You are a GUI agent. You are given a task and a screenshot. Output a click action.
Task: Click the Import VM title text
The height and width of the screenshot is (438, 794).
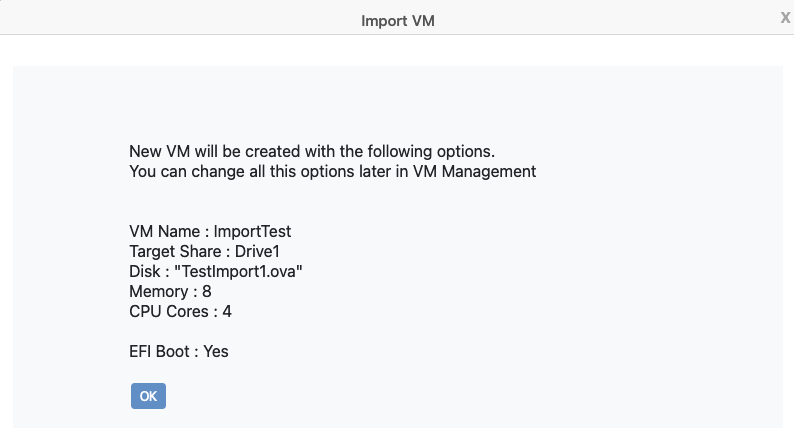(x=397, y=21)
